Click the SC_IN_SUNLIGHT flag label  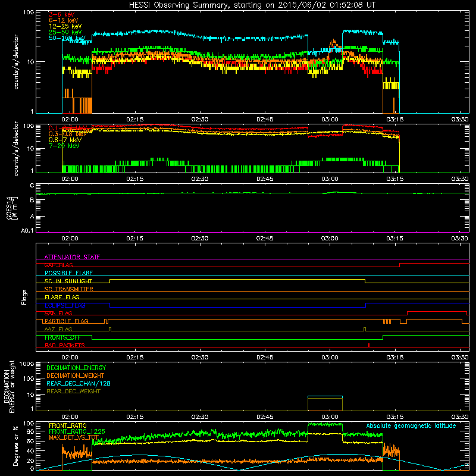(68, 281)
